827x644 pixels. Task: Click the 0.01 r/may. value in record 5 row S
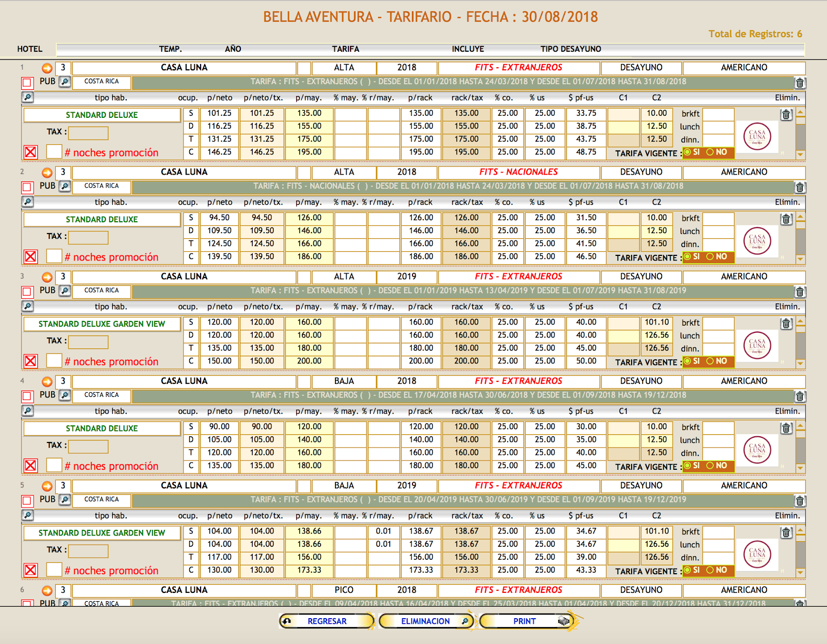click(384, 531)
